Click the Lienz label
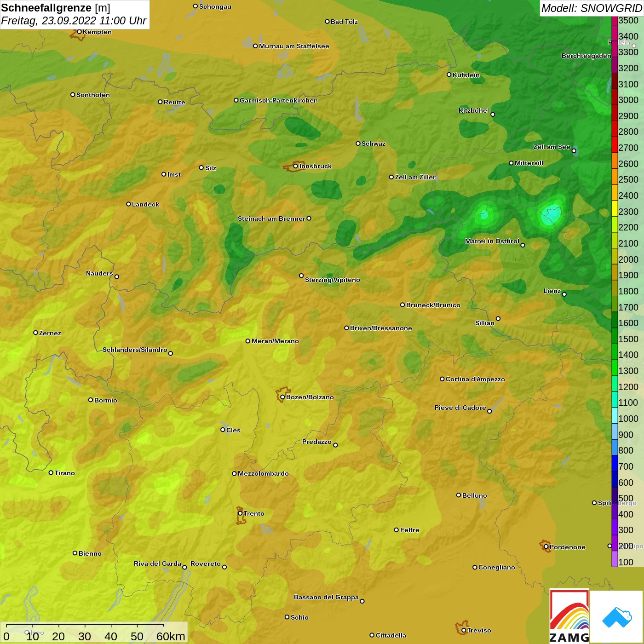The height and width of the screenshot is (644, 644). (x=552, y=291)
